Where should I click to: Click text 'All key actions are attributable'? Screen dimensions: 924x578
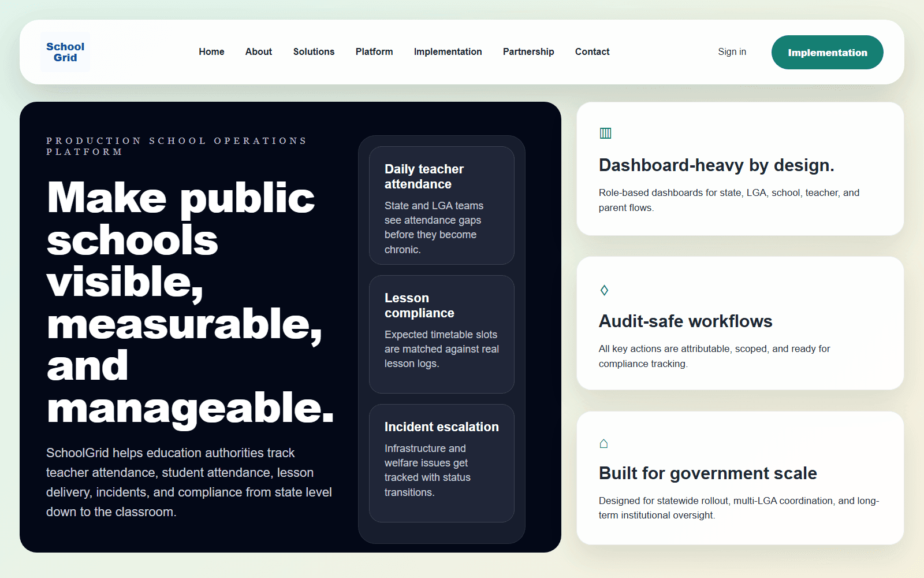tap(714, 356)
